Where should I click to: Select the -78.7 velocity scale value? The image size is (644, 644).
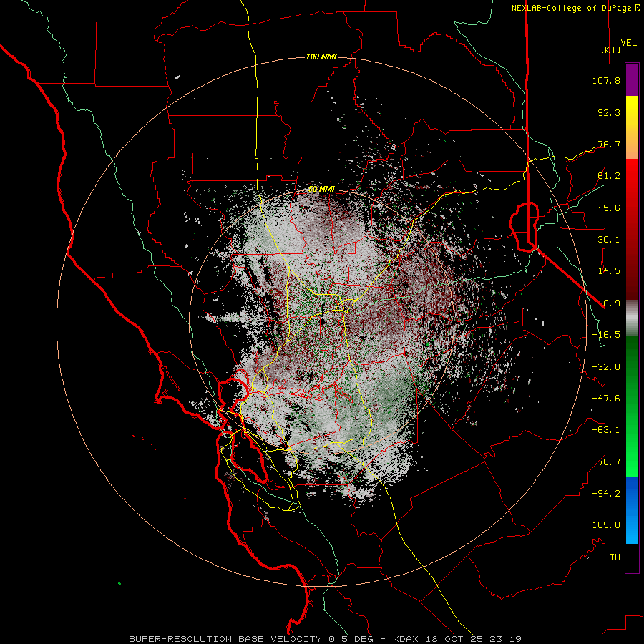coord(606,462)
